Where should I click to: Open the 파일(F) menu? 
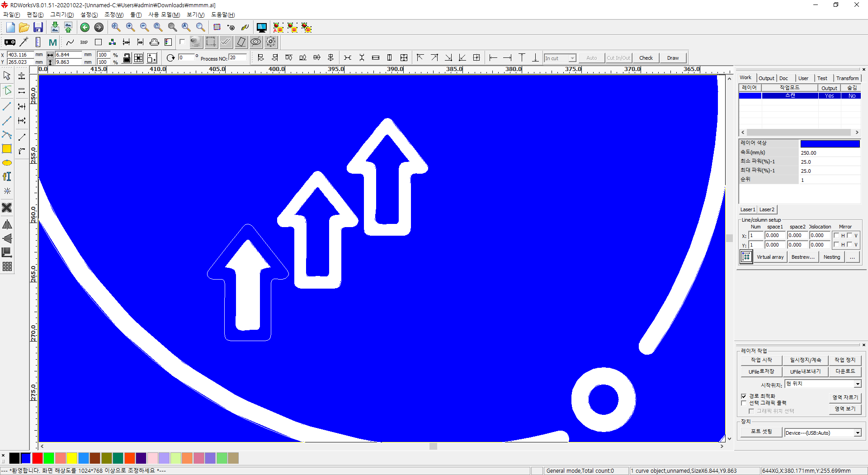pyautogui.click(x=12, y=15)
